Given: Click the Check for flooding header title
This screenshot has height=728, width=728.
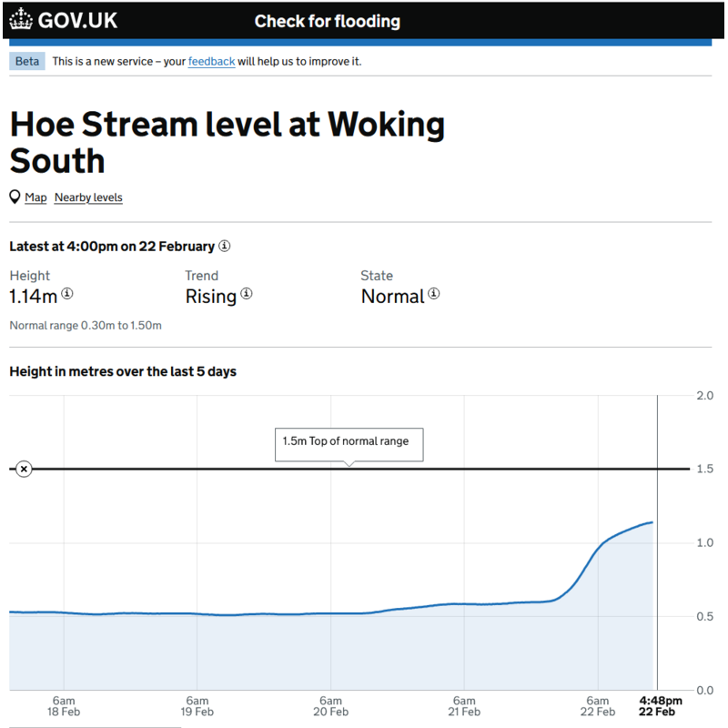Looking at the screenshot, I should (x=327, y=21).
